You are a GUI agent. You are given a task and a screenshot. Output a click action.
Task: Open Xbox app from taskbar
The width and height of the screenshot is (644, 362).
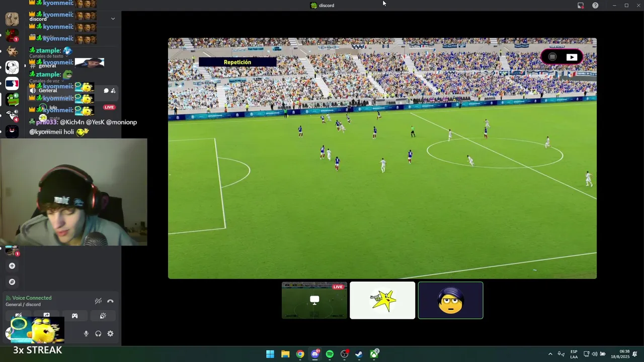click(374, 354)
